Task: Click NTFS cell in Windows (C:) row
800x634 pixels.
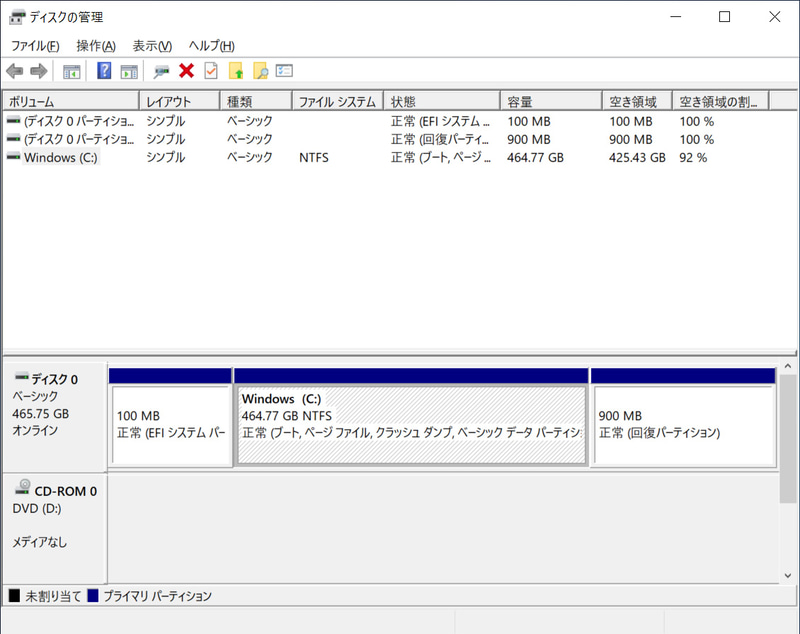Action: 314,158
